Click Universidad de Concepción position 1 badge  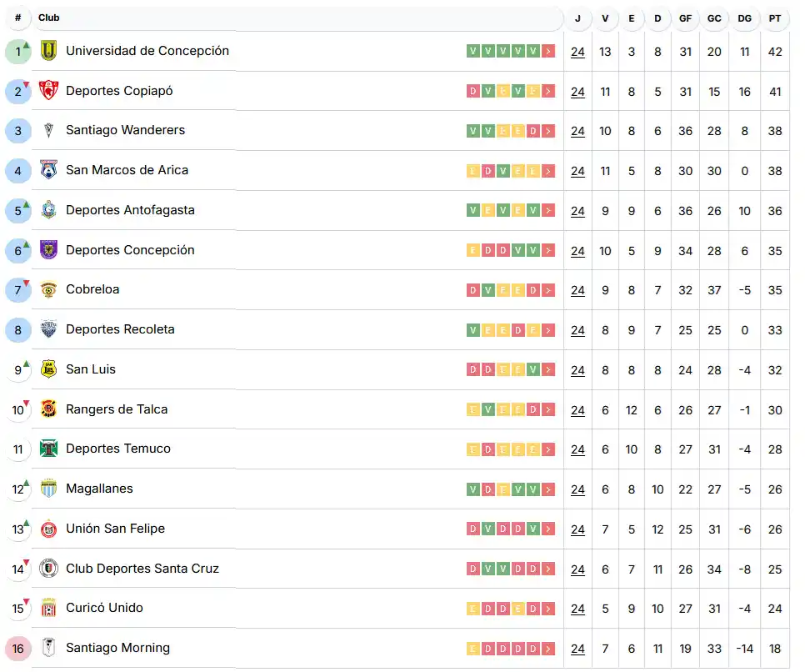tap(18, 52)
